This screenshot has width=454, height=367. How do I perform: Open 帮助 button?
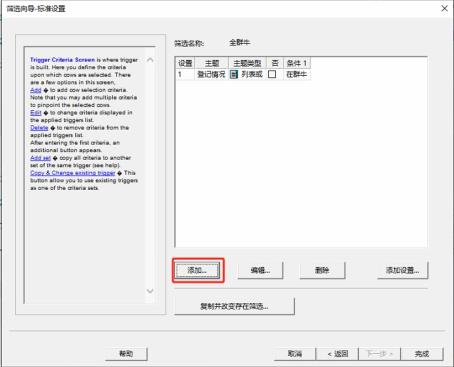click(x=126, y=354)
